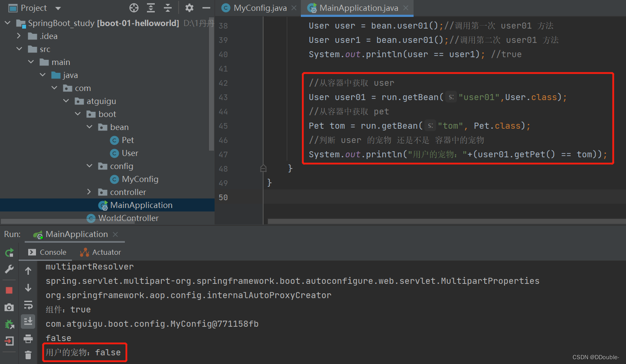Viewport: 626px width, 364px height.
Task: Close the MainApplication run tab
Action: pos(115,234)
